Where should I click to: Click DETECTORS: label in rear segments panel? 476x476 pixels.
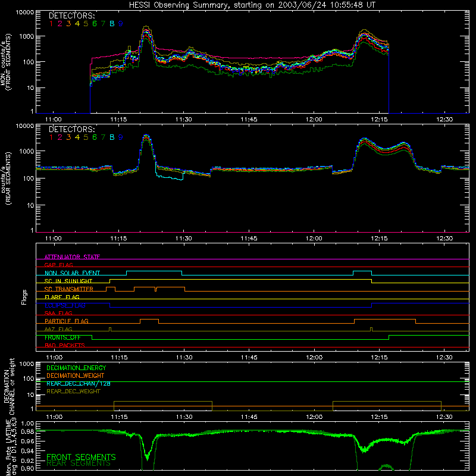pyautogui.click(x=71, y=129)
